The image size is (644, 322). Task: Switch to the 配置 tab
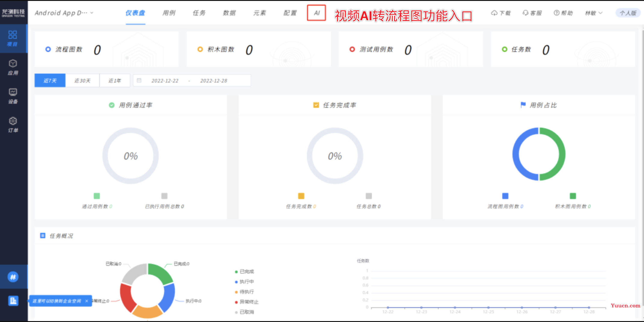(290, 13)
